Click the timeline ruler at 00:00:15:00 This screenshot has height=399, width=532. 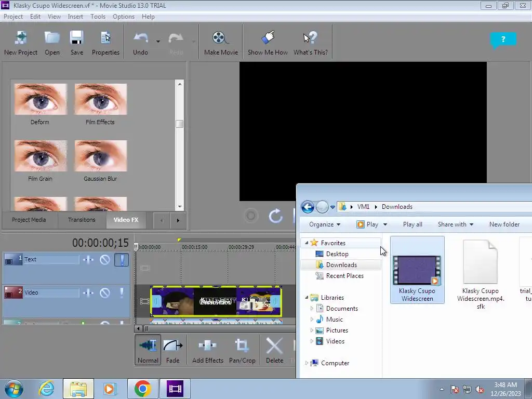(194, 247)
